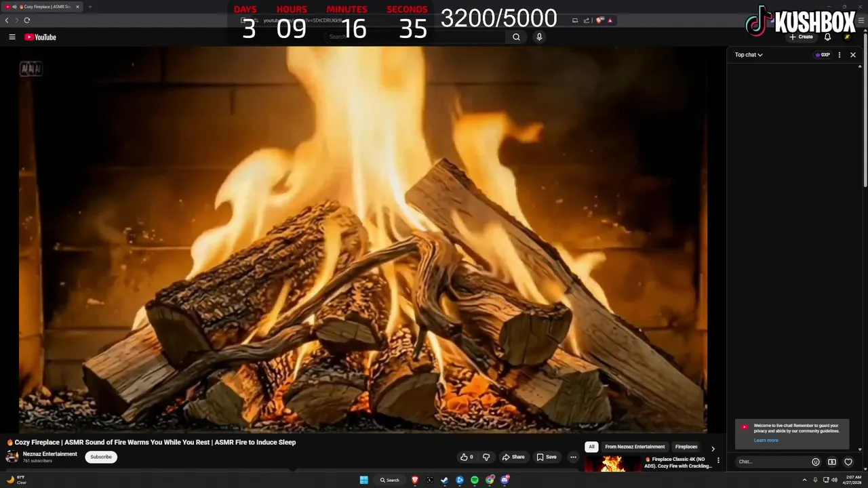
Task: Click the Brave Rewards triangle icon
Action: coord(610,20)
